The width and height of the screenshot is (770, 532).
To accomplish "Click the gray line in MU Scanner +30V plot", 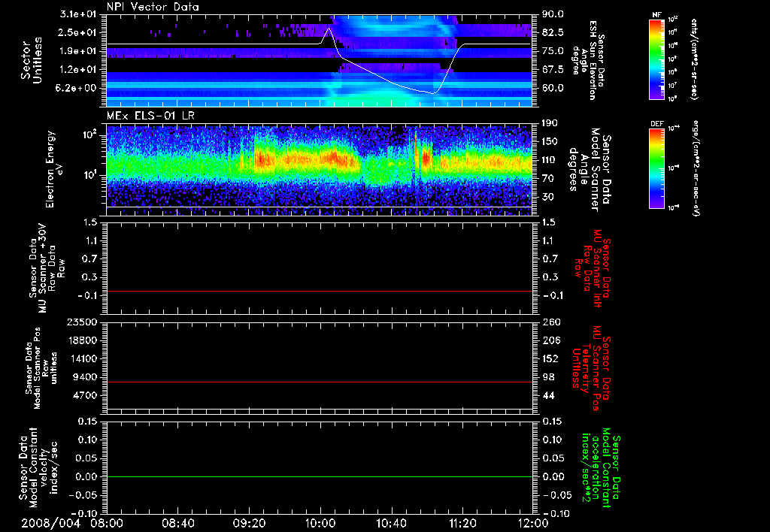I will pos(320,291).
